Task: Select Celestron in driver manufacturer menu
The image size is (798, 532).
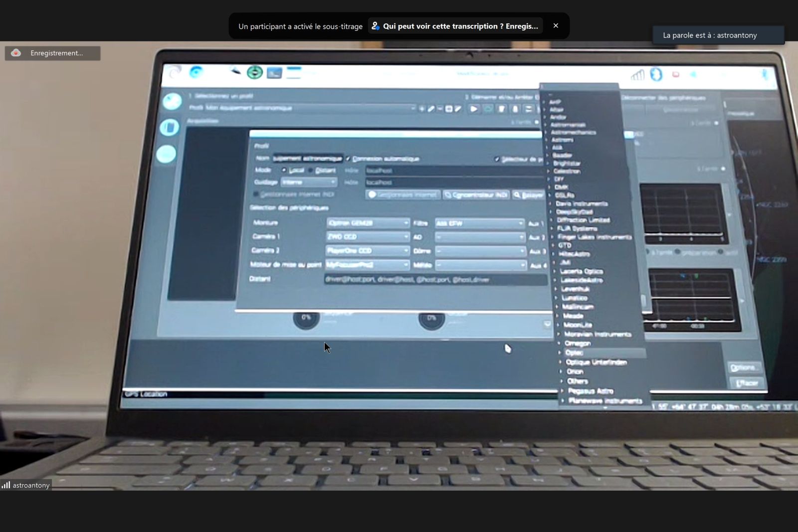Action: (x=567, y=171)
